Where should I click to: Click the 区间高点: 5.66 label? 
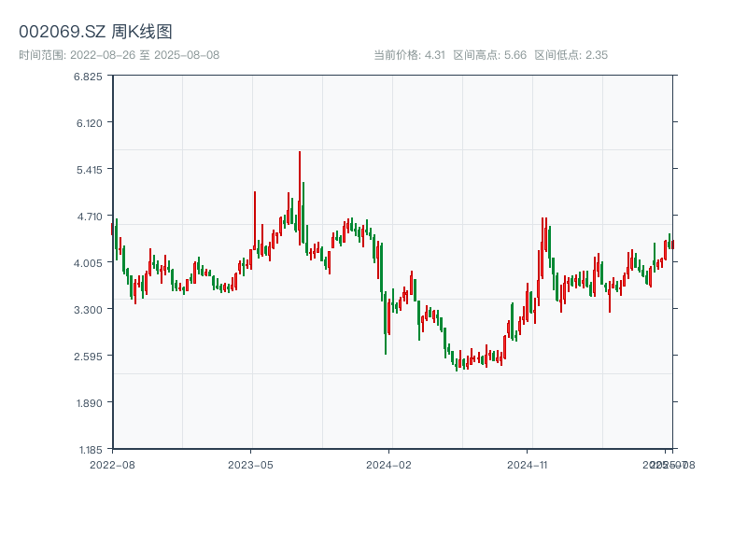tap(489, 55)
